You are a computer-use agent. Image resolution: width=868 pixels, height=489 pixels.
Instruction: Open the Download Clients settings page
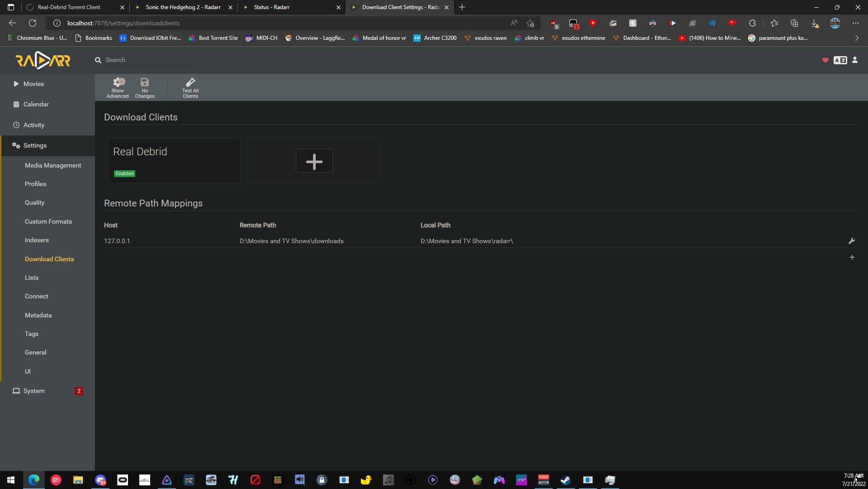point(49,259)
